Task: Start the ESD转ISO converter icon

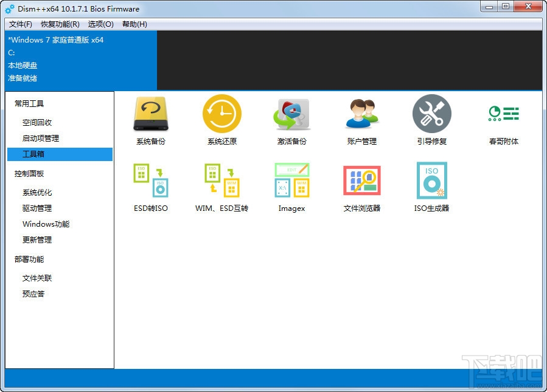Action: tap(151, 181)
